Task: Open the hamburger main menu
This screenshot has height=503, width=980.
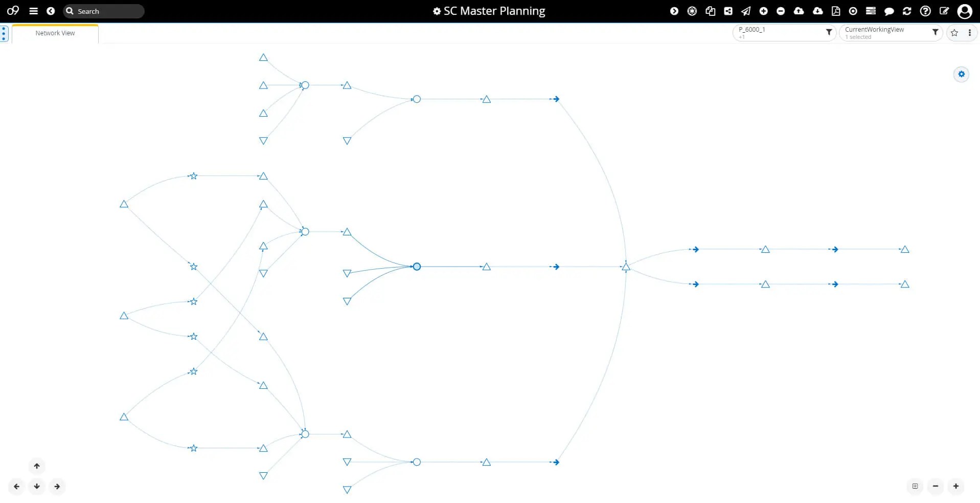Action: (x=34, y=11)
